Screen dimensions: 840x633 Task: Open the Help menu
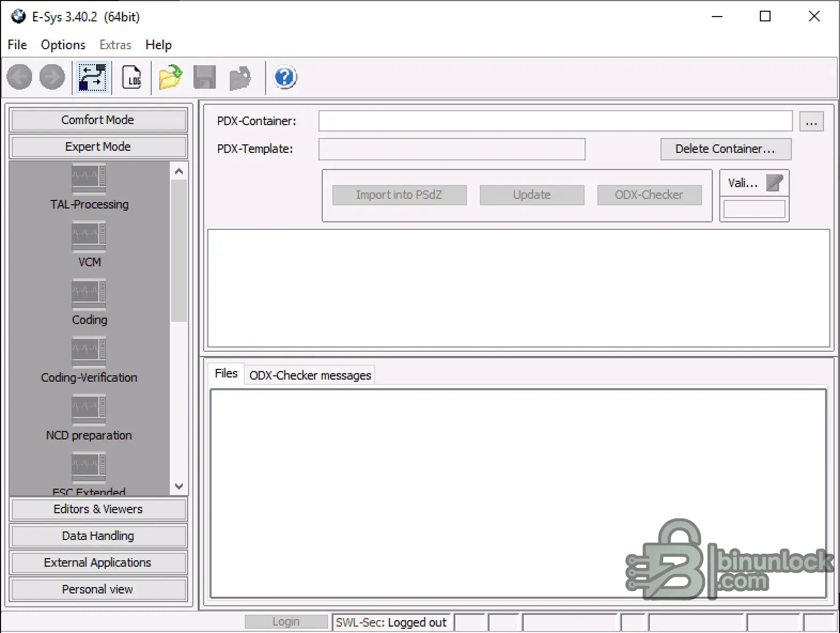[x=159, y=45]
